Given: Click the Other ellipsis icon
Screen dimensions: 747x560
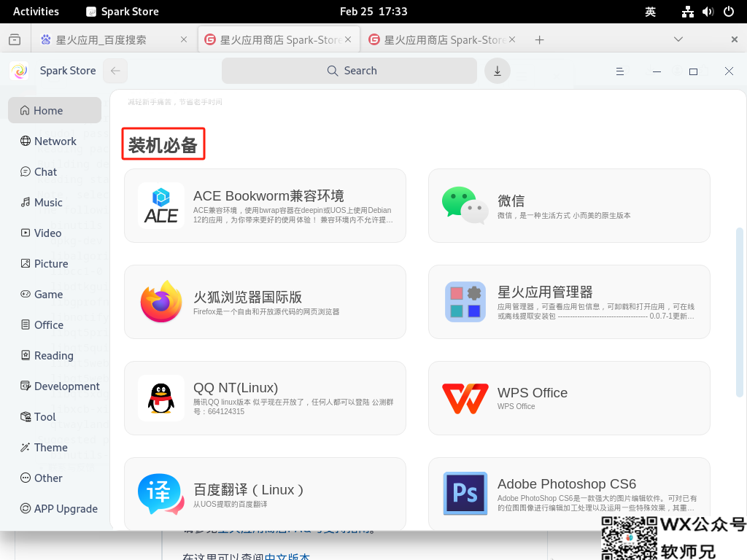Looking at the screenshot, I should [x=26, y=478].
